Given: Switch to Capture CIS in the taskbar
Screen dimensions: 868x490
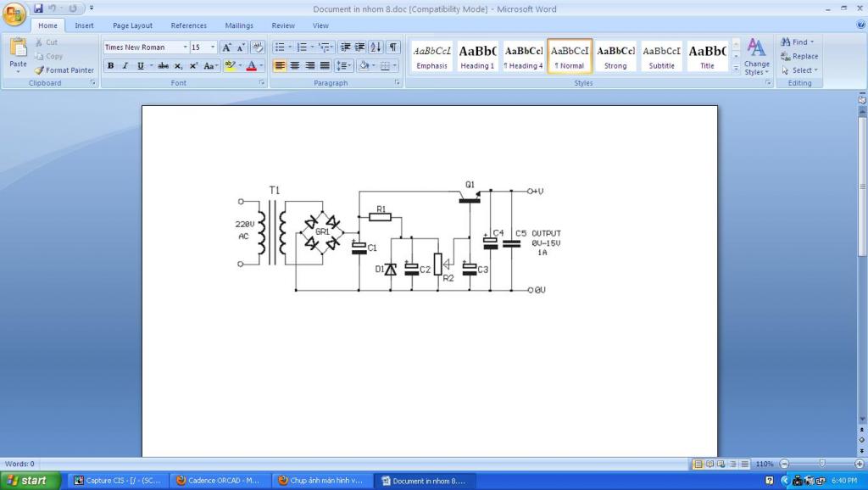Looking at the screenshot, I should (x=116, y=480).
